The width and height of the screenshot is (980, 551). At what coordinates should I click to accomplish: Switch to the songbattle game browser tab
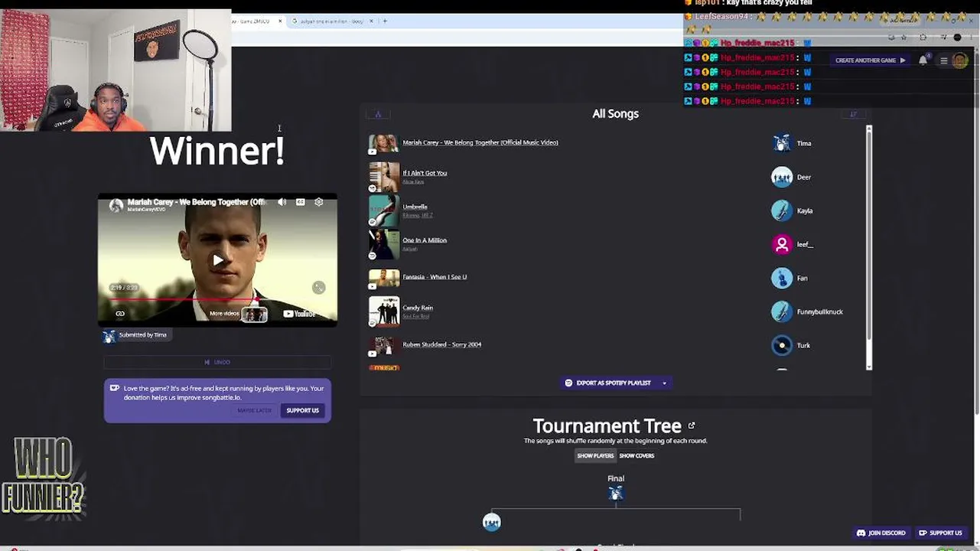[x=254, y=21]
